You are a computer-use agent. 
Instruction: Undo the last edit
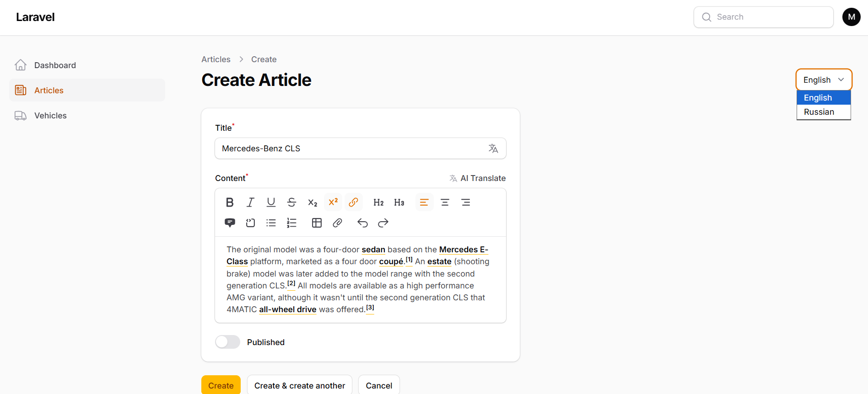(362, 223)
